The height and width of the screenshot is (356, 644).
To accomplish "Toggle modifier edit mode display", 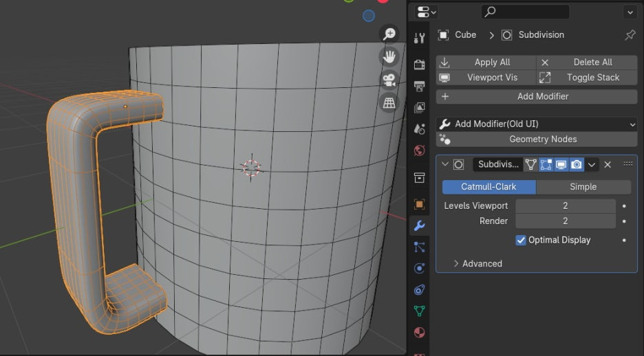I will pyautogui.click(x=546, y=164).
